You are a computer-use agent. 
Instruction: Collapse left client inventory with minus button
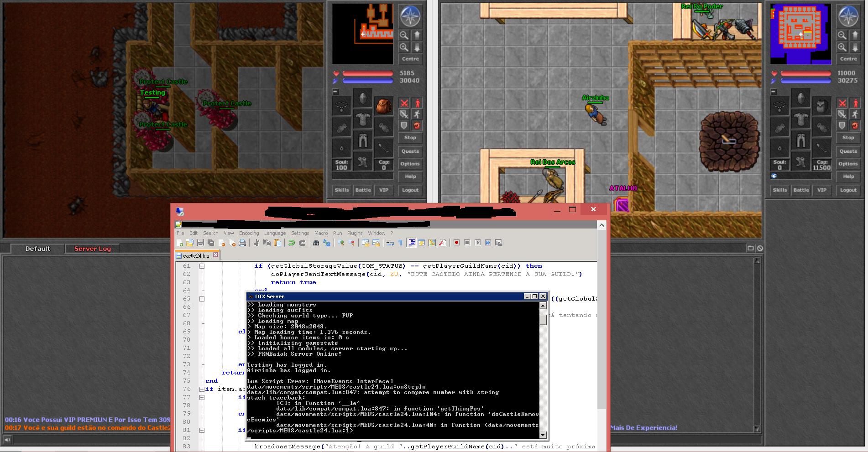click(335, 92)
